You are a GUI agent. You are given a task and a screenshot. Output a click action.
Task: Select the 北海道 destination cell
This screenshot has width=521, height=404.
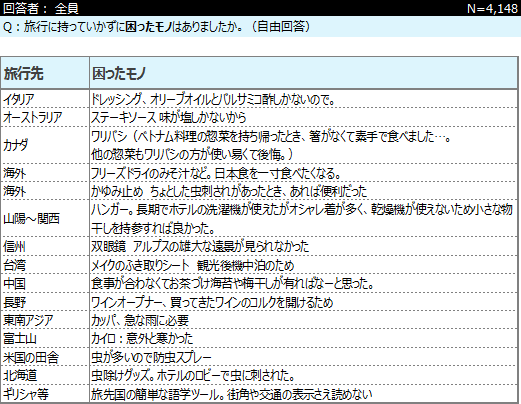coord(45,375)
